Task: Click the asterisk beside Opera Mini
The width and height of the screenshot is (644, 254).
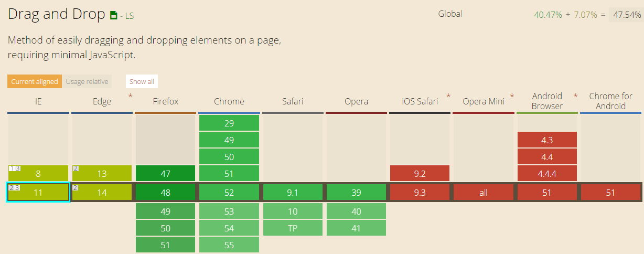Action: pyautogui.click(x=512, y=97)
